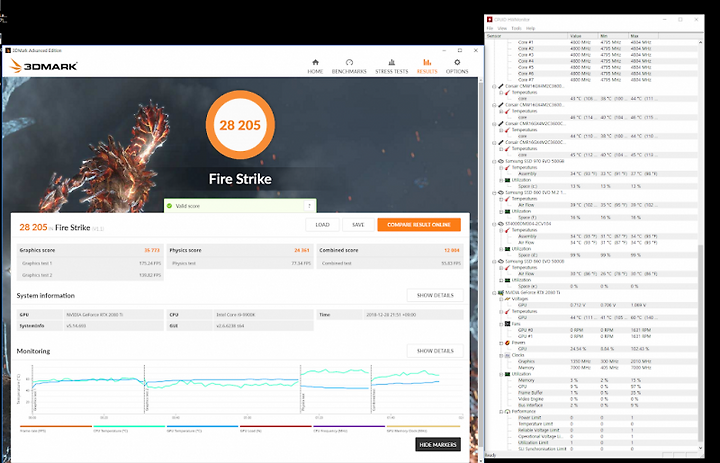The width and height of the screenshot is (720, 463).
Task: Click the Intel Core i9-9900K CPU field
Action: [x=263, y=315]
